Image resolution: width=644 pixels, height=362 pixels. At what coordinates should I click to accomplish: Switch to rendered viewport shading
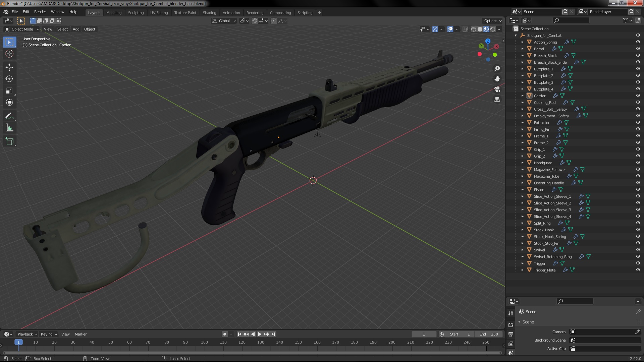tap(493, 29)
